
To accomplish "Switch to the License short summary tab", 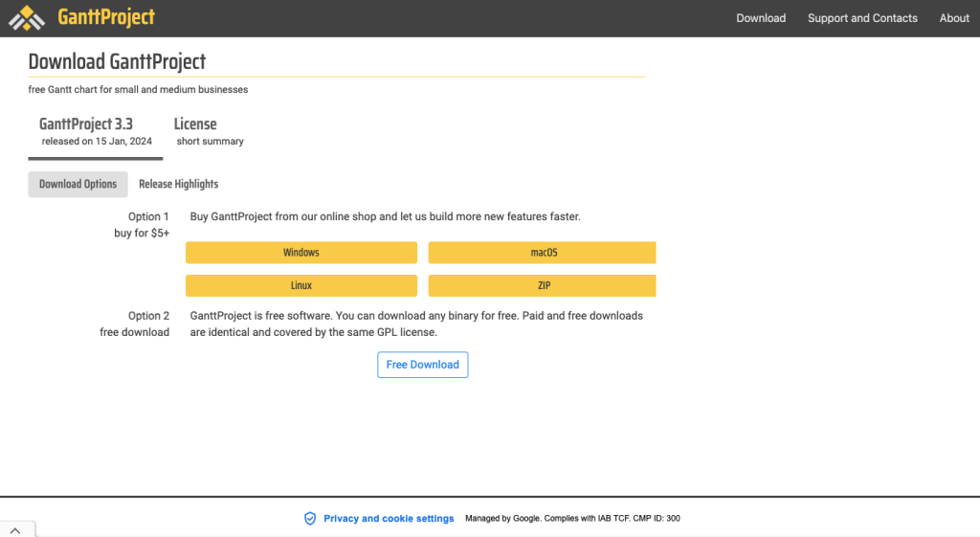I will click(x=209, y=132).
